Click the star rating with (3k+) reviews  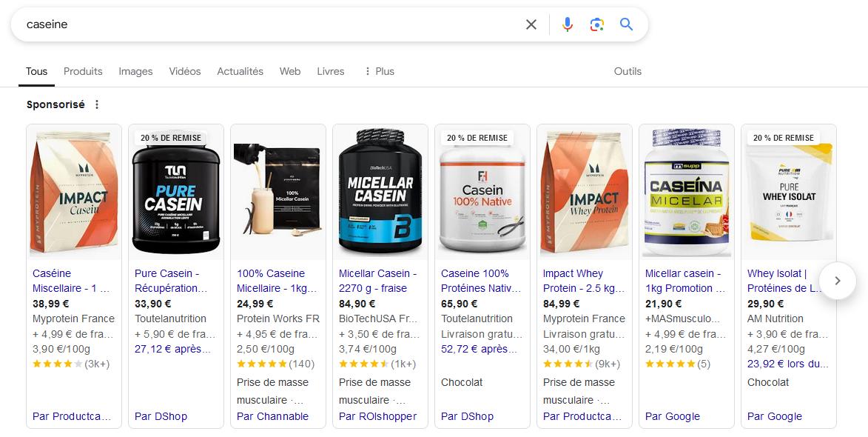click(71, 364)
